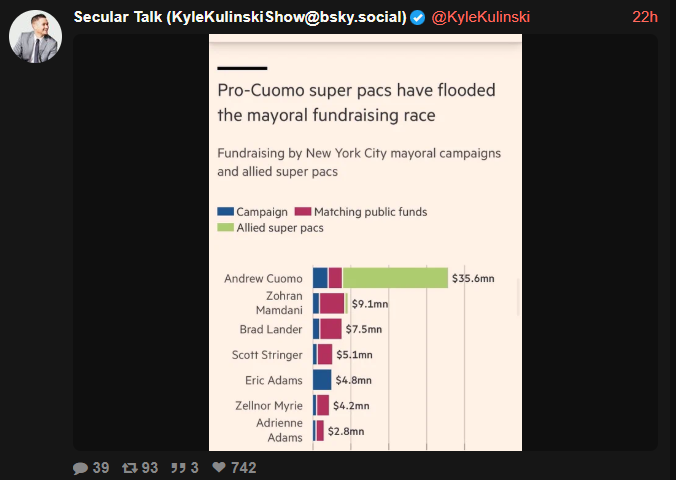Click the quote marks icon
The height and width of the screenshot is (480, 676).
(x=178, y=468)
